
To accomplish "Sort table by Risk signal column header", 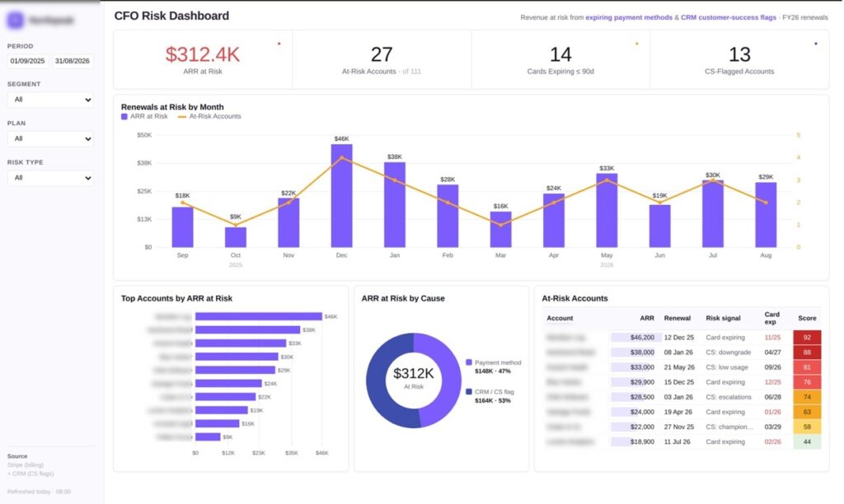I will [723, 318].
